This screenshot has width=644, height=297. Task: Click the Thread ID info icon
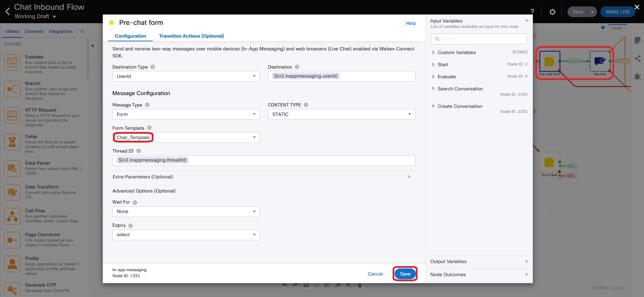coord(139,151)
